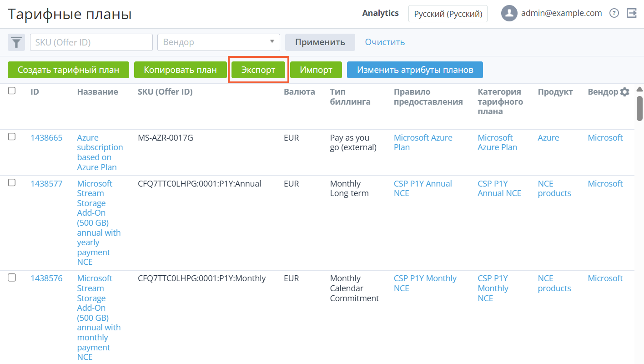
Task: Click the user avatar icon
Action: [x=509, y=13]
